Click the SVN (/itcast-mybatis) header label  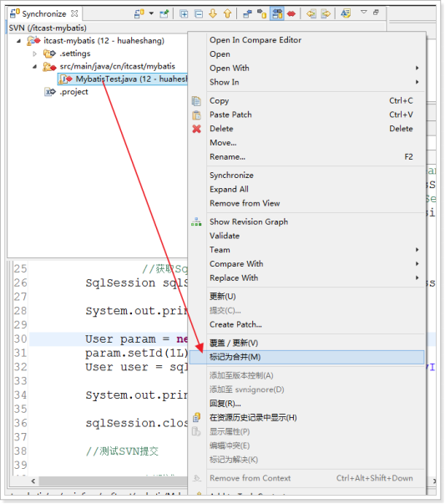[x=48, y=28]
